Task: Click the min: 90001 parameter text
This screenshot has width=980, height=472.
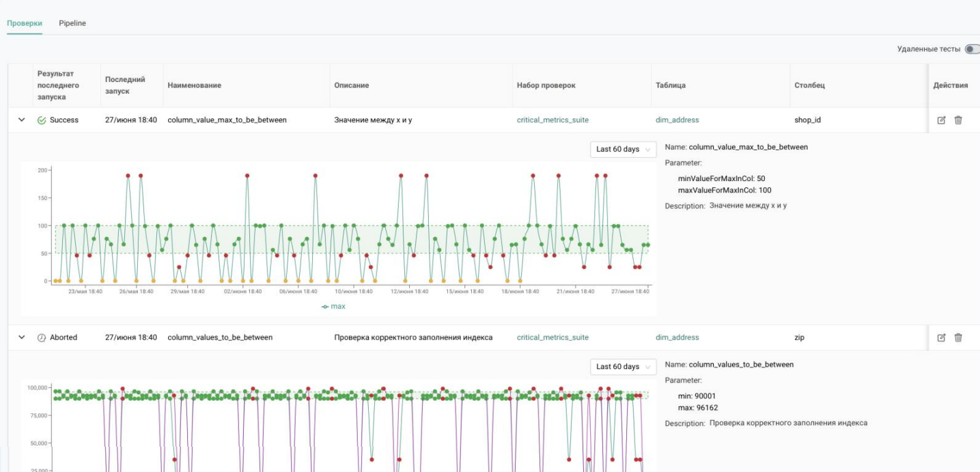Action: tap(697, 396)
